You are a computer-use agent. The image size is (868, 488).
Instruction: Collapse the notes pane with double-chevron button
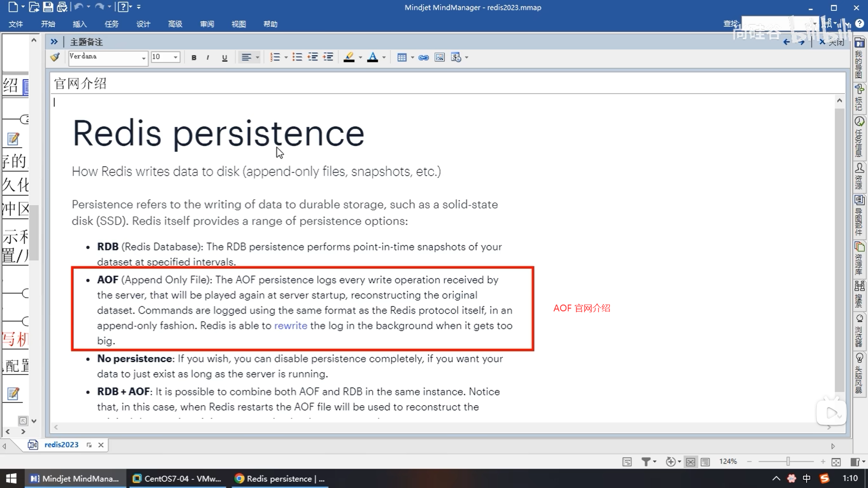point(54,42)
